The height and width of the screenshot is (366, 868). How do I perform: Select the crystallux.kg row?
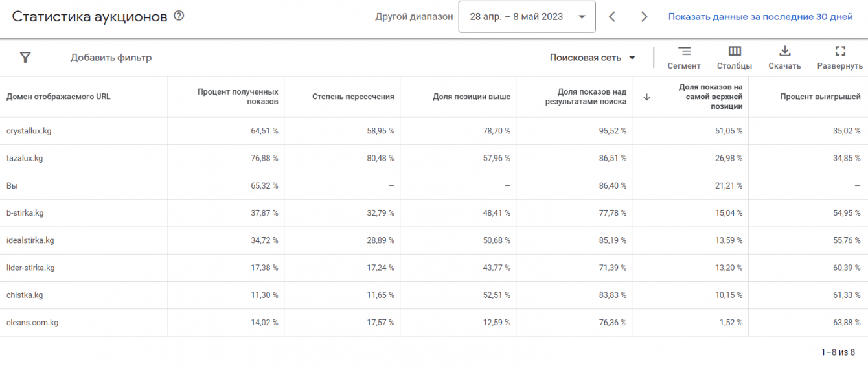[x=29, y=131]
